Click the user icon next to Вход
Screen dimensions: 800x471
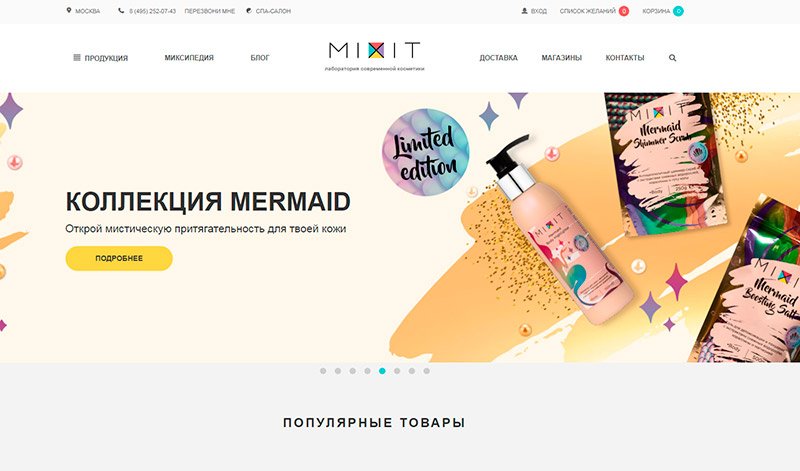click(x=524, y=11)
